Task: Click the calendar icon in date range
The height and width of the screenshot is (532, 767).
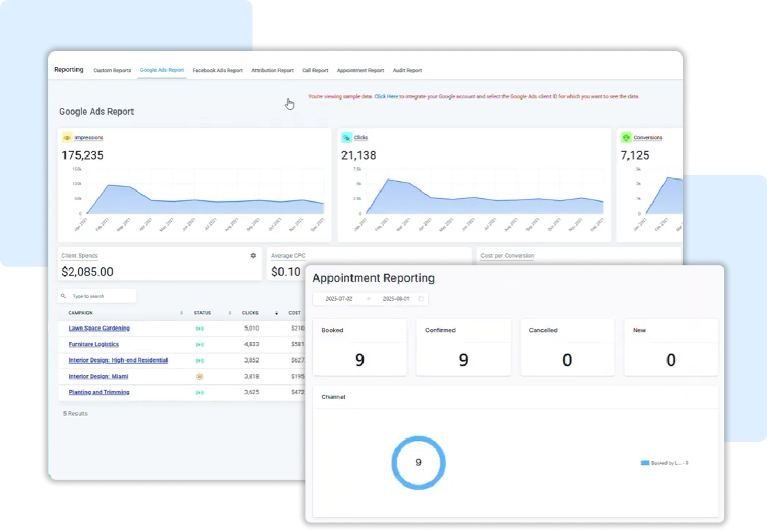Action: [421, 299]
